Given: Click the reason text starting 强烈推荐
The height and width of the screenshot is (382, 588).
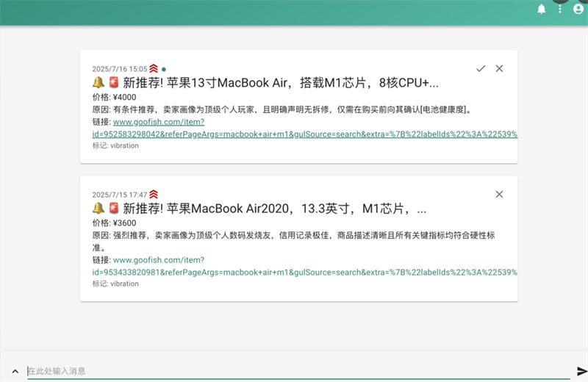Looking at the screenshot, I should coord(293,242).
